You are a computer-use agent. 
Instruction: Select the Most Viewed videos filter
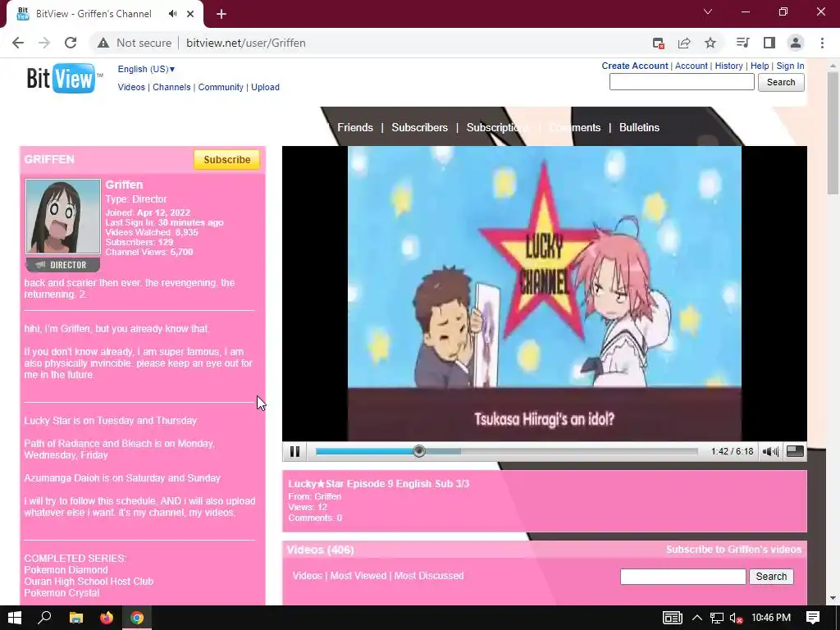click(358, 575)
